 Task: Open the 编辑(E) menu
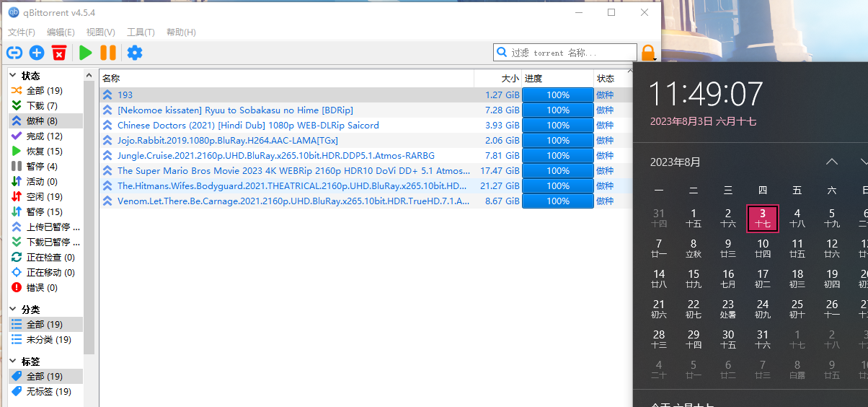(61, 32)
